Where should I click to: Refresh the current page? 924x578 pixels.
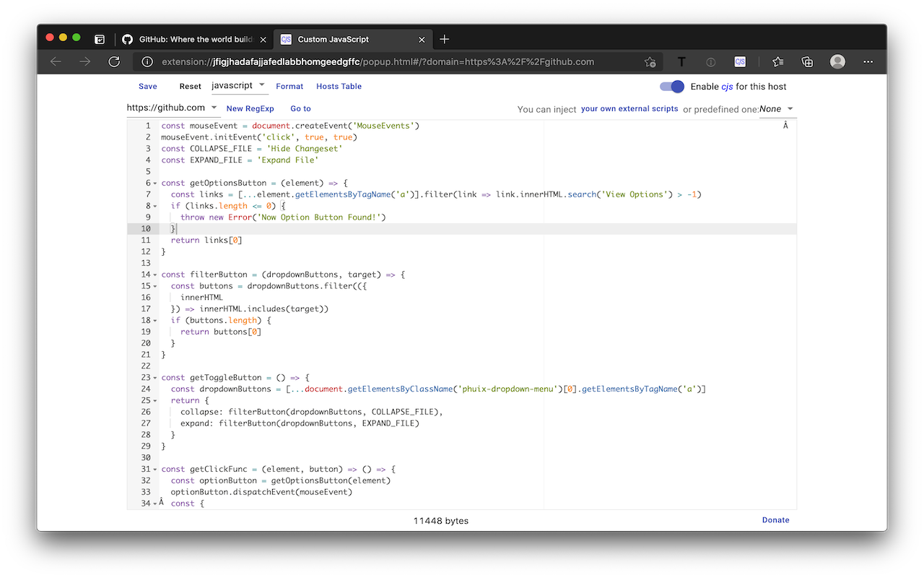114,62
